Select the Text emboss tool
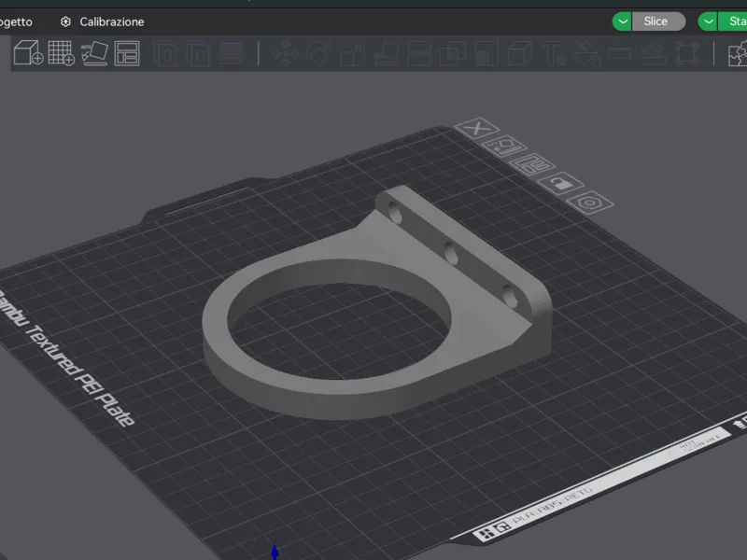Viewport: 747px width, 560px height. (554, 53)
